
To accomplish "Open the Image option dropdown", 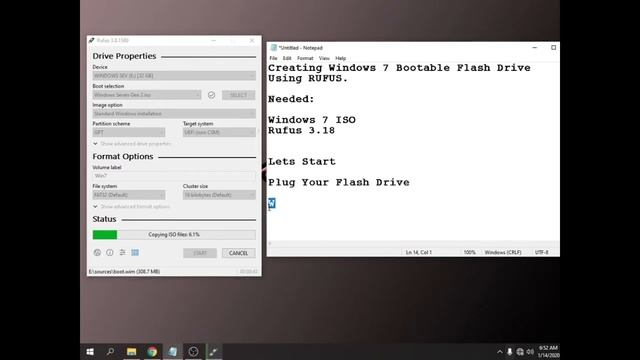I will (174, 113).
